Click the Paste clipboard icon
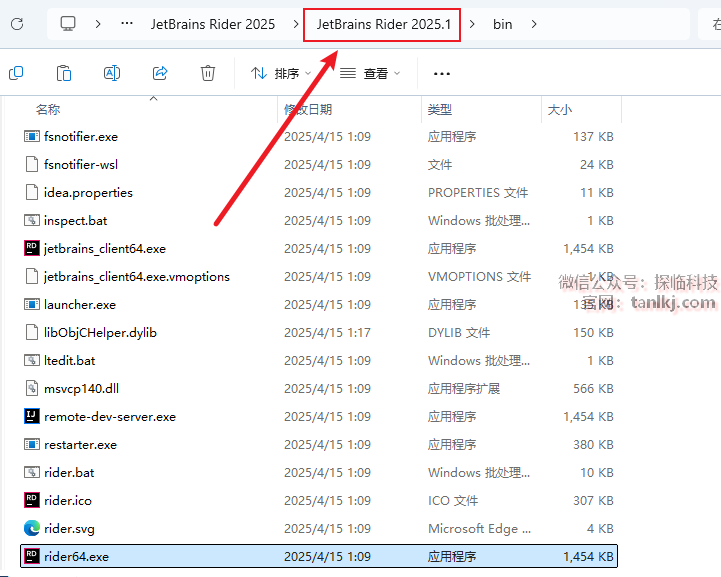The image size is (721, 577). 64,73
